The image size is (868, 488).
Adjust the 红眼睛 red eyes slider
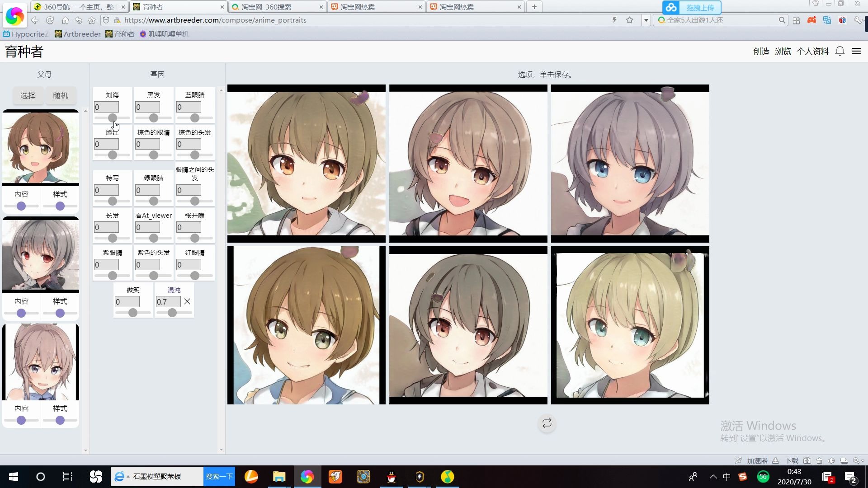[195, 276]
